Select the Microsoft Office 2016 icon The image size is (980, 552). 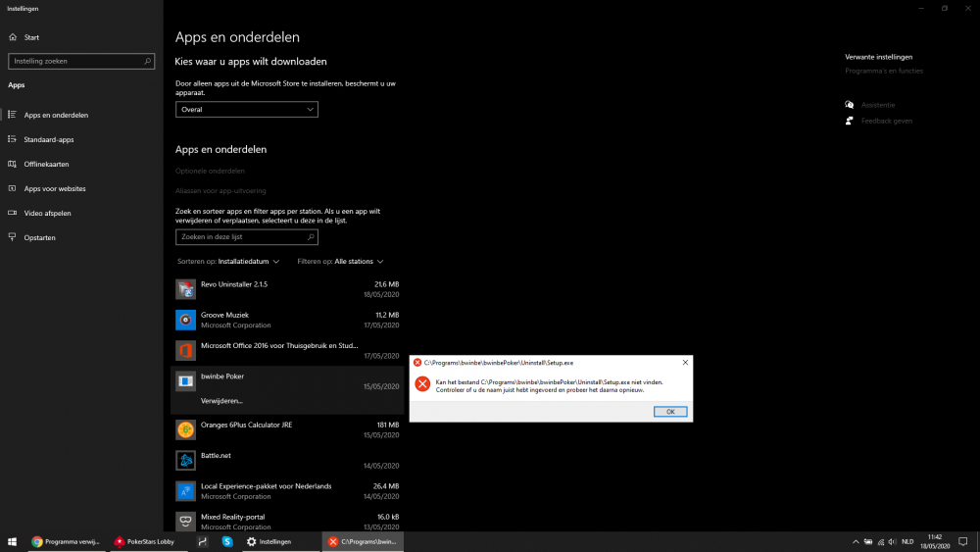[185, 350]
